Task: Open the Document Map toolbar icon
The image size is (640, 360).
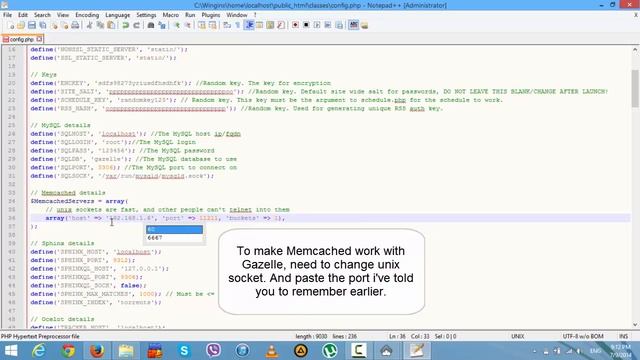Action: click(x=270, y=25)
